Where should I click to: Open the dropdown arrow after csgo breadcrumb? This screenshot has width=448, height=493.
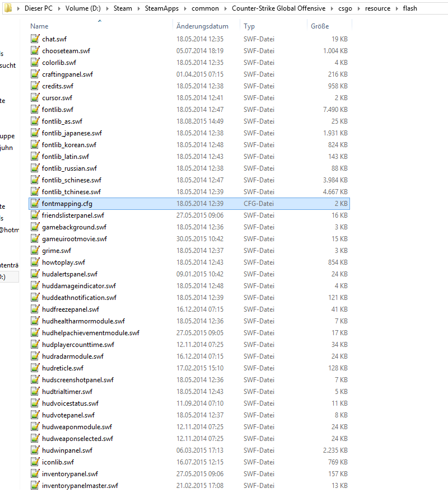(358, 8)
